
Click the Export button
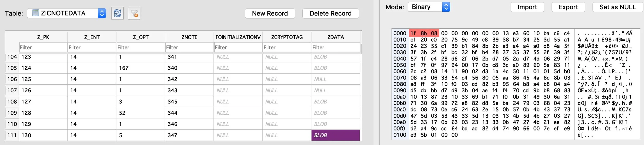coord(568,7)
